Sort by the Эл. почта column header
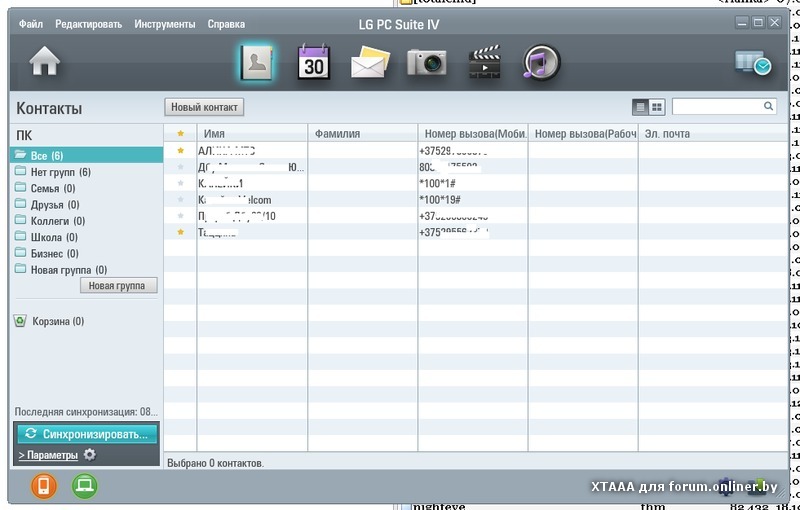The image size is (800, 510). tap(713, 134)
